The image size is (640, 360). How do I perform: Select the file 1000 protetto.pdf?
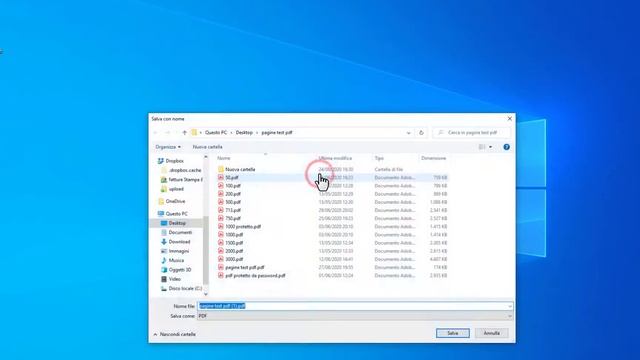243,227
